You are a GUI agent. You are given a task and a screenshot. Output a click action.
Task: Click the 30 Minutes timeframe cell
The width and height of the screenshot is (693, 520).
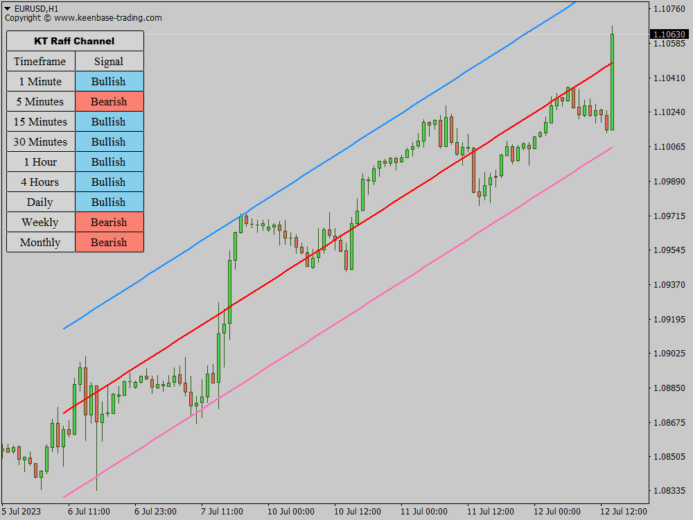pos(41,142)
